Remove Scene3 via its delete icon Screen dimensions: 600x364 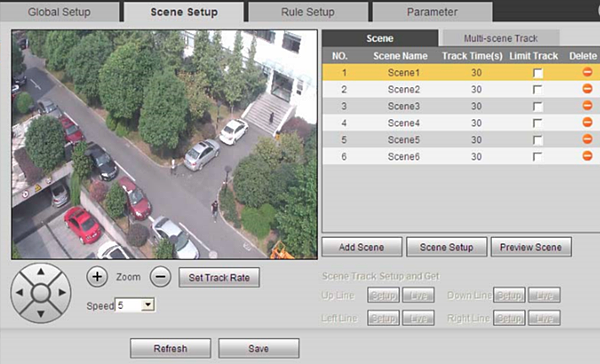587,106
